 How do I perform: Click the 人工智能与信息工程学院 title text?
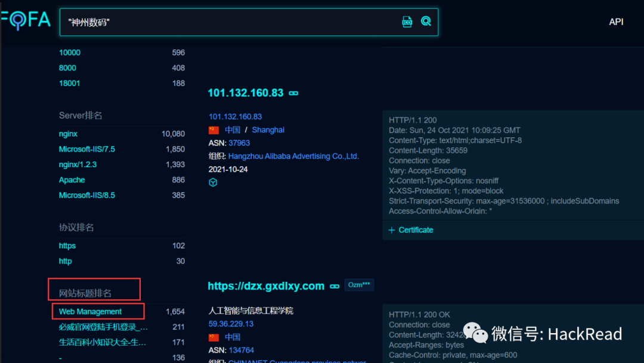click(251, 311)
